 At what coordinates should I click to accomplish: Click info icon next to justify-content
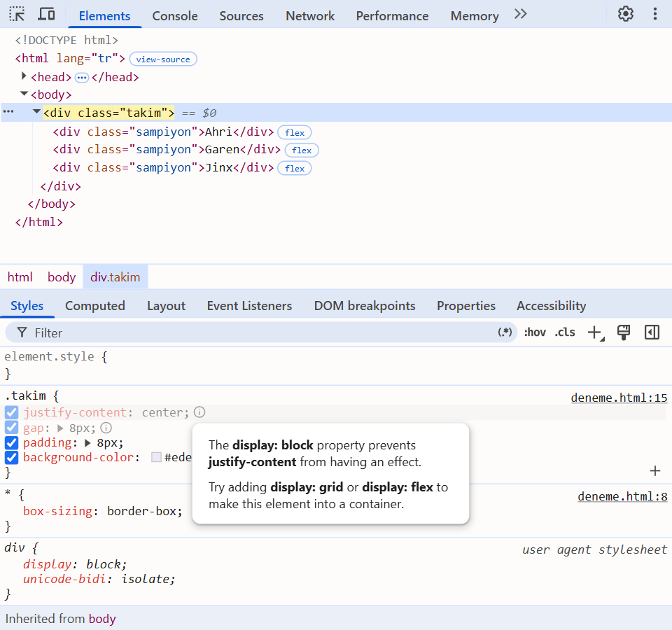pyautogui.click(x=199, y=412)
